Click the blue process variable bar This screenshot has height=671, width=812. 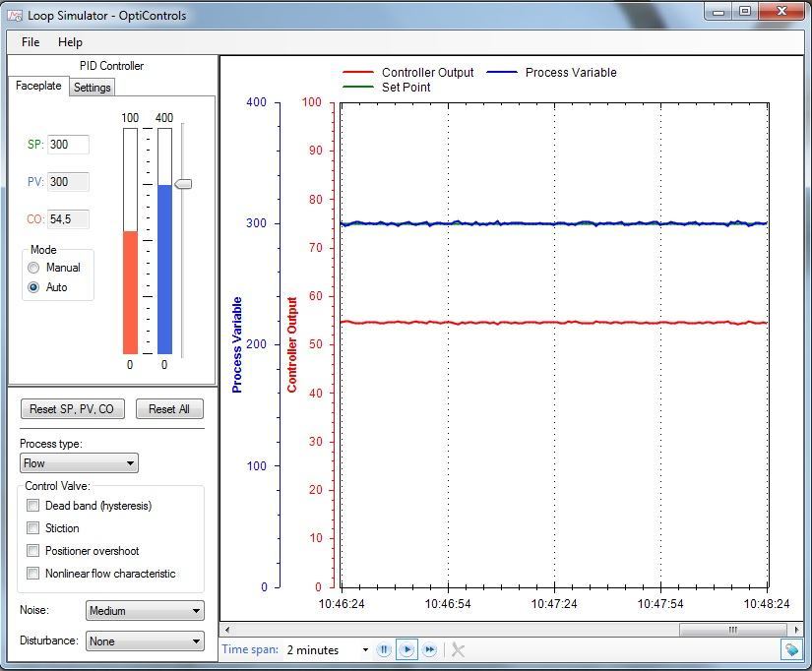(164, 270)
